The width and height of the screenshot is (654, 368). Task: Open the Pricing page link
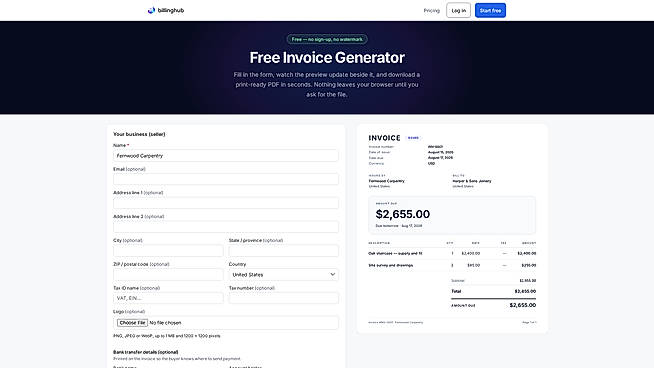432,10
